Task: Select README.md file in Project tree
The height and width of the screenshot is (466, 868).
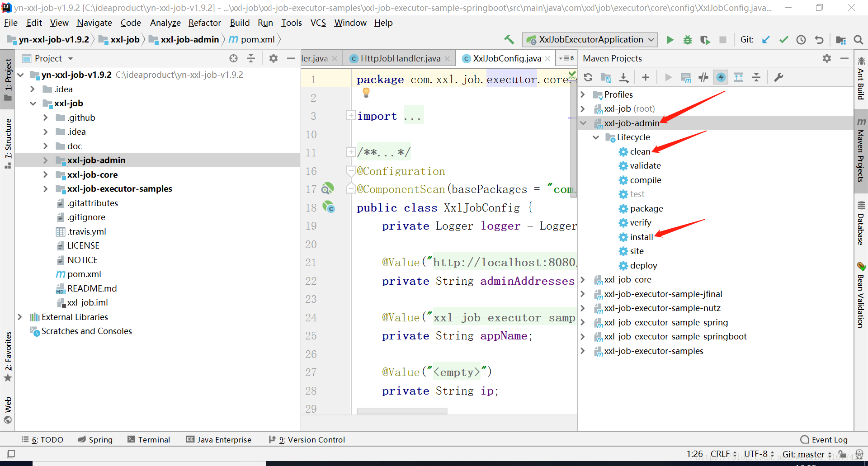Action: pyautogui.click(x=92, y=288)
